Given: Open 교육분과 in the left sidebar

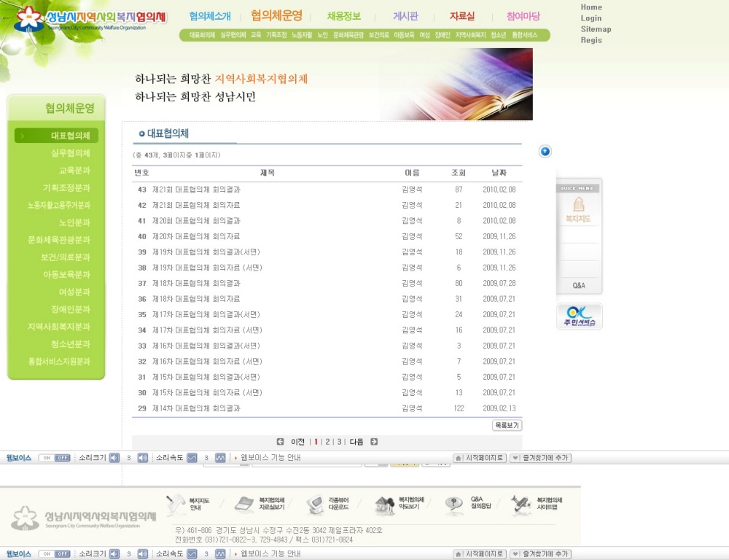Looking at the screenshot, I should point(74,171).
